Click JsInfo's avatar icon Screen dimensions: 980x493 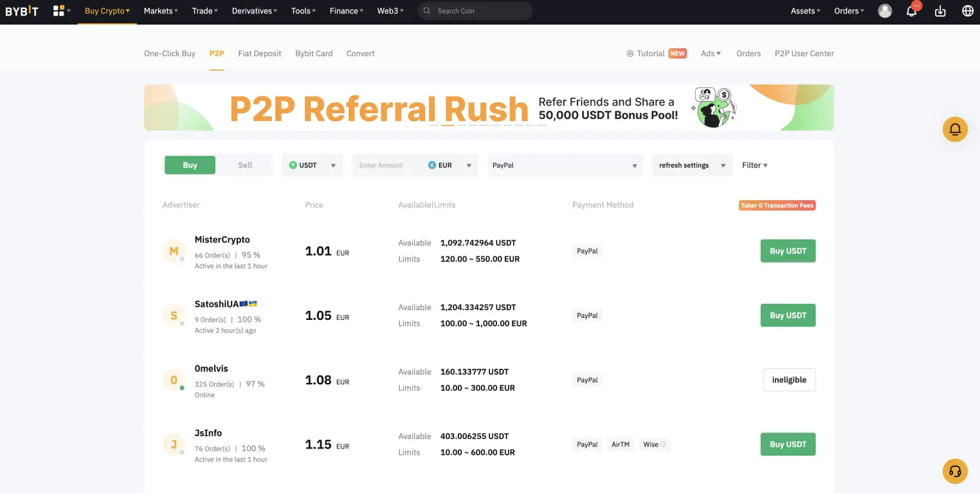click(x=174, y=444)
